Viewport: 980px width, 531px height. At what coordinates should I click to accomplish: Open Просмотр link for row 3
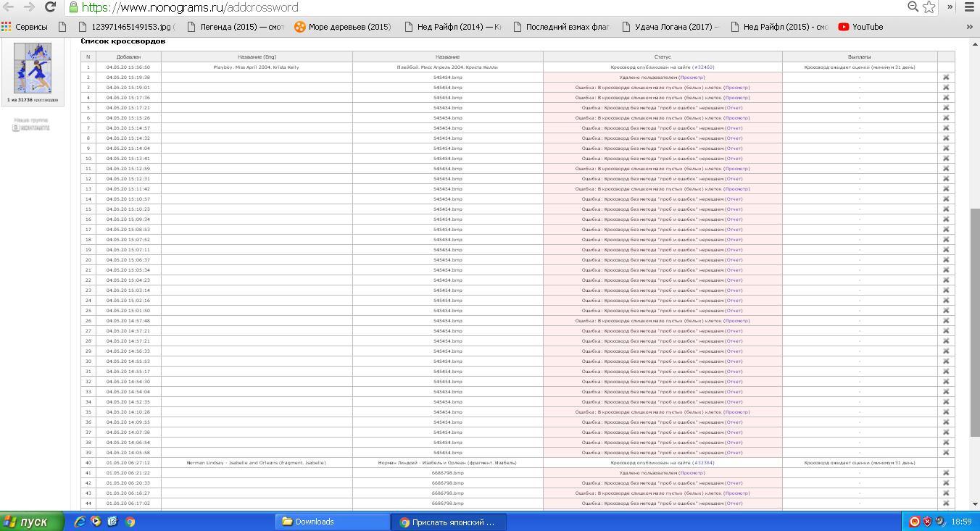click(736, 87)
